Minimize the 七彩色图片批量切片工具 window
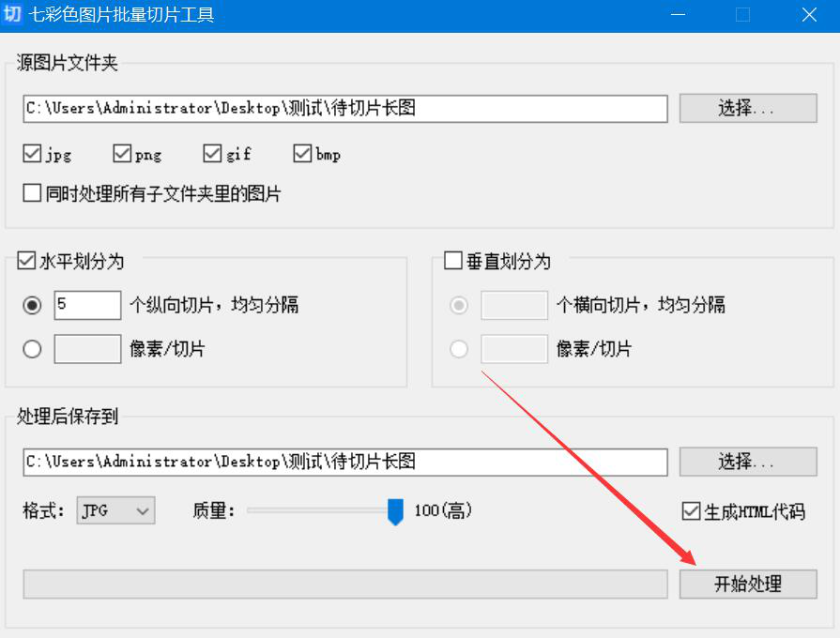 click(x=679, y=14)
